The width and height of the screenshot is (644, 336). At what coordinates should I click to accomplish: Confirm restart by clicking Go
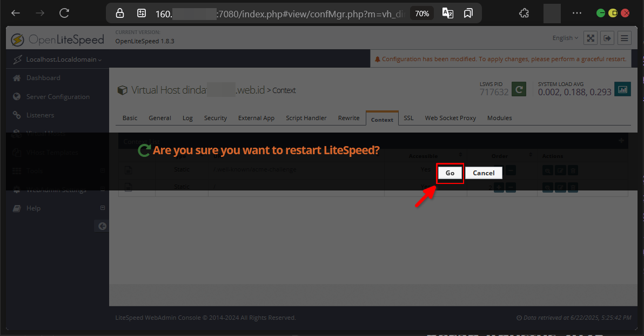pyautogui.click(x=450, y=173)
